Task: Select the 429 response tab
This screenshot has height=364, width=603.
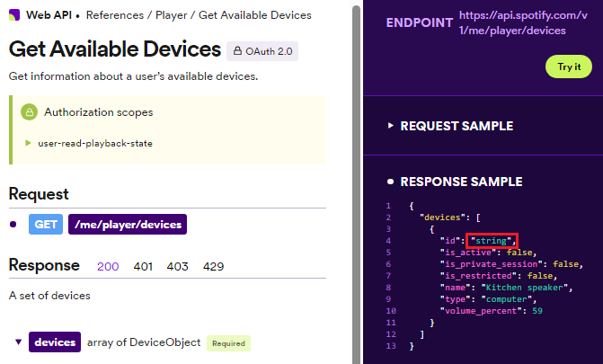Action: (214, 266)
